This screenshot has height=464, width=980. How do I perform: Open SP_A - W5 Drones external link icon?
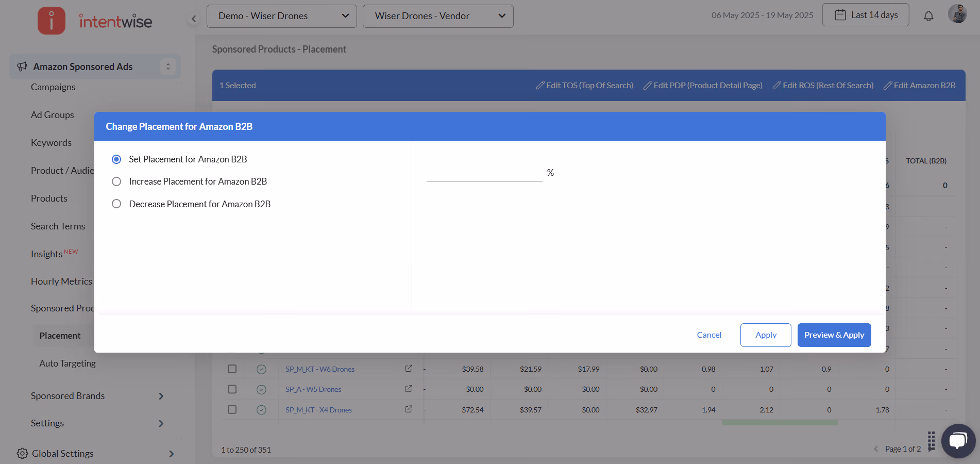tap(409, 389)
